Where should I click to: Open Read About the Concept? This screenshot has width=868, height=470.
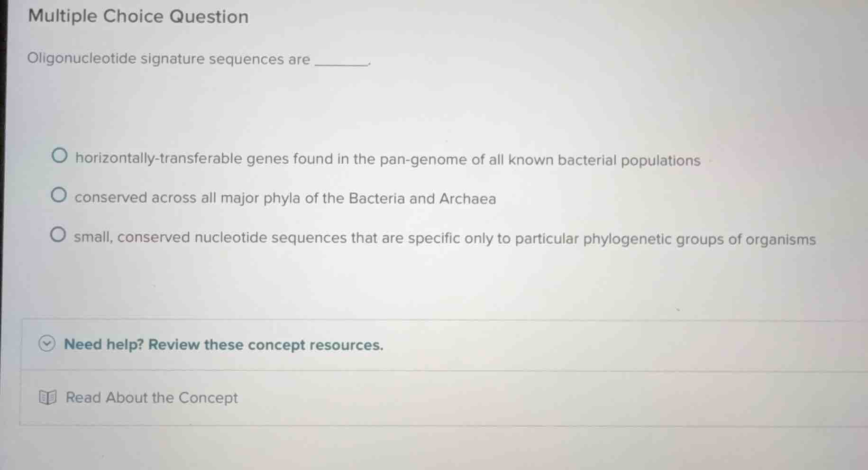point(151,397)
